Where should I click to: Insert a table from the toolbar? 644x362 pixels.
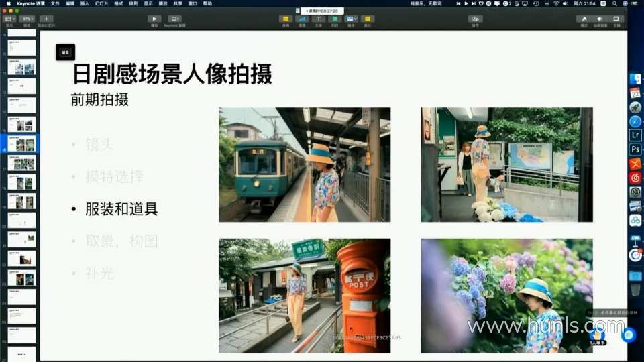pos(286,19)
